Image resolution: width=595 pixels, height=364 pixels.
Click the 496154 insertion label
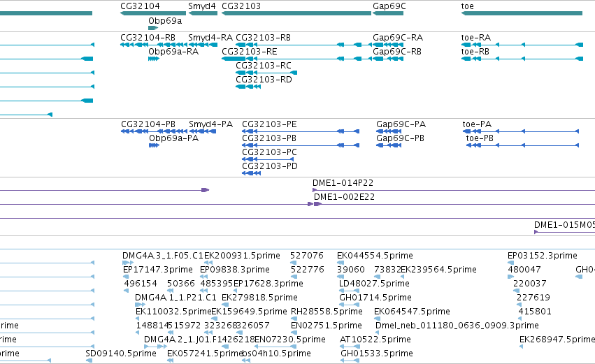pos(141,284)
